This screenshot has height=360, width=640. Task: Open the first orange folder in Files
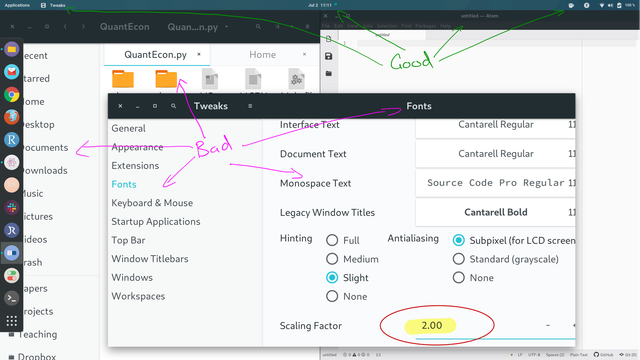123,78
